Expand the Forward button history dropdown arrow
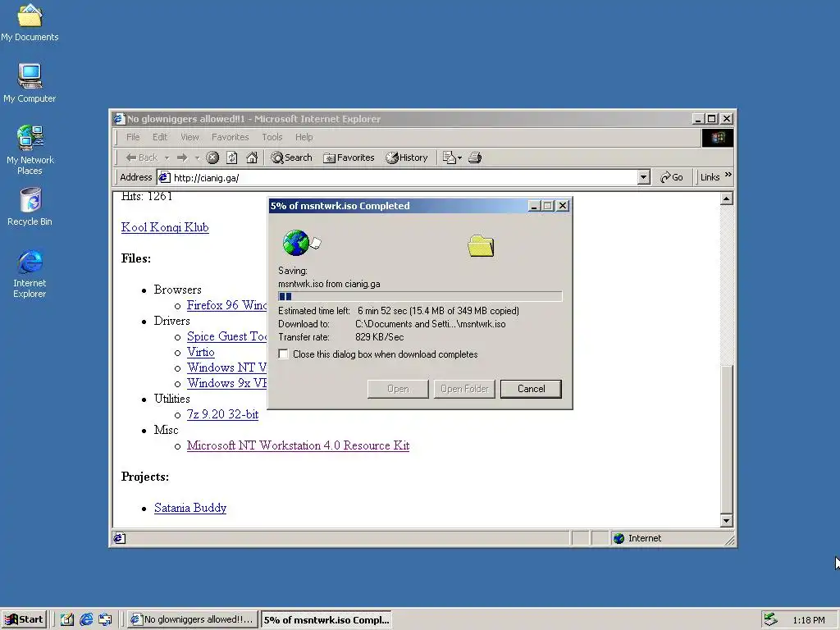Image resolution: width=840 pixels, height=630 pixels. [197, 157]
